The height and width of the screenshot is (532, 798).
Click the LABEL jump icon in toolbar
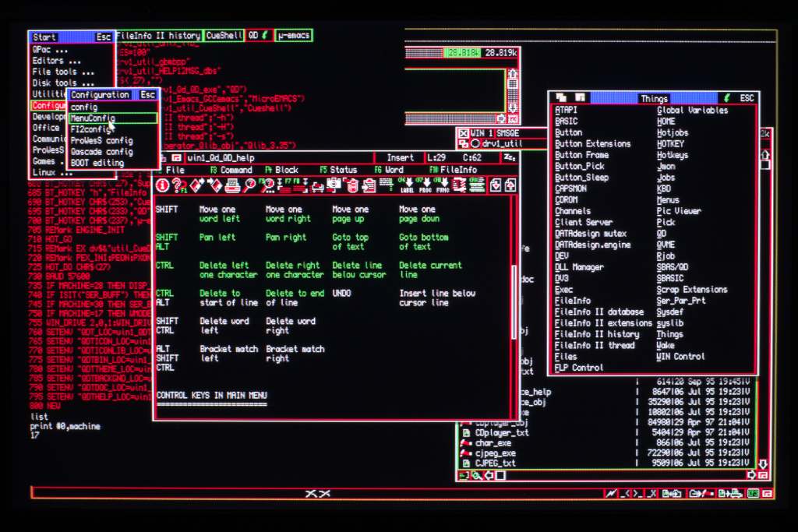pos(407,185)
